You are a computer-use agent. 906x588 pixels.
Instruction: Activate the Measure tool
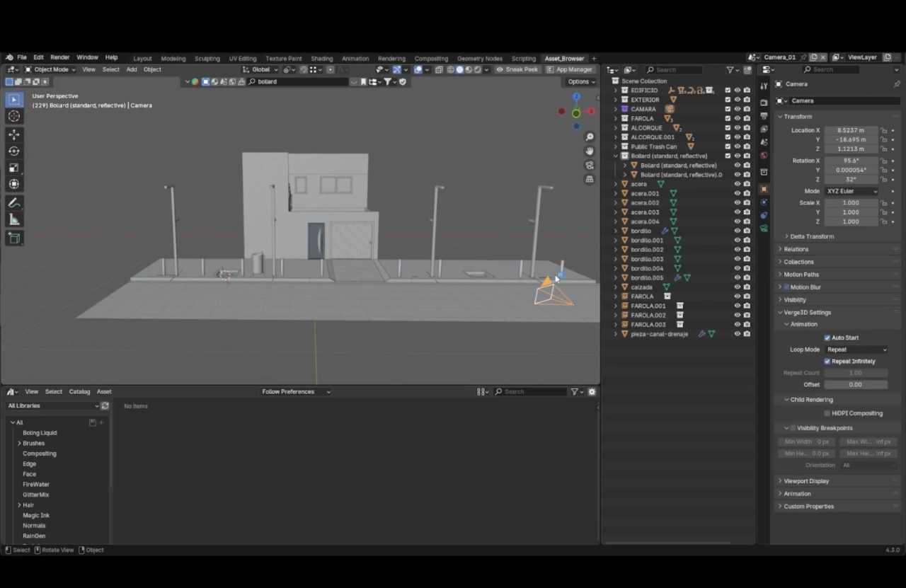coord(14,220)
